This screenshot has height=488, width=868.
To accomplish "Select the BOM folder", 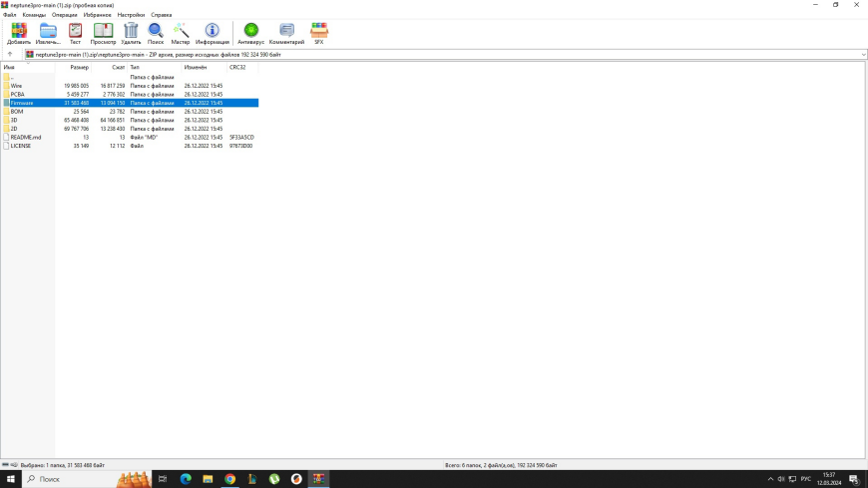I will pyautogui.click(x=130, y=112).
